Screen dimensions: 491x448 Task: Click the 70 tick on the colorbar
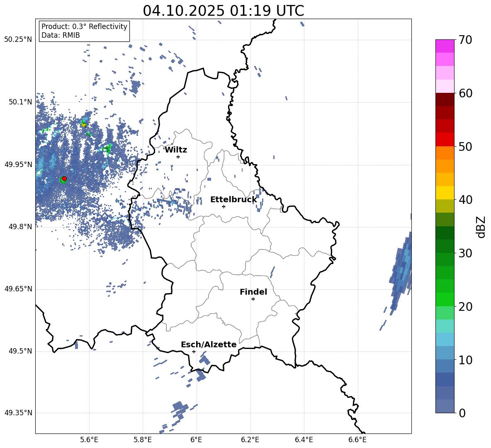(465, 40)
